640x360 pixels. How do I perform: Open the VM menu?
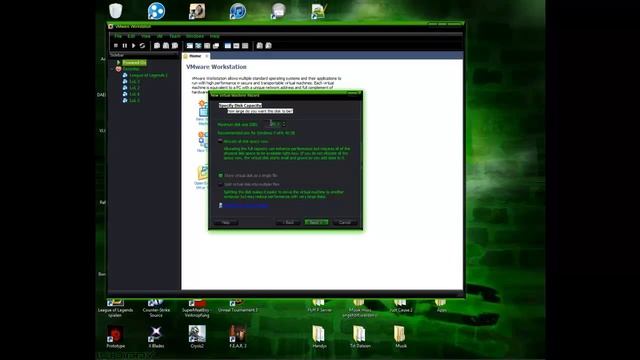[160, 36]
